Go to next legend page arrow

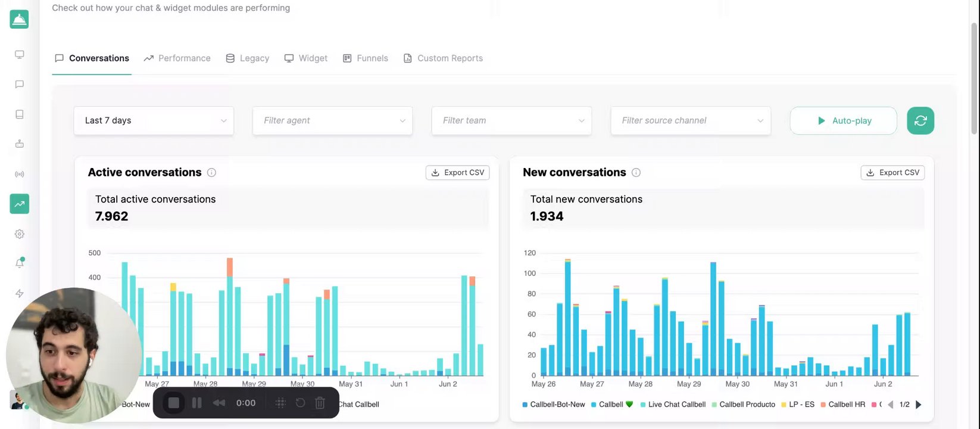tap(918, 405)
